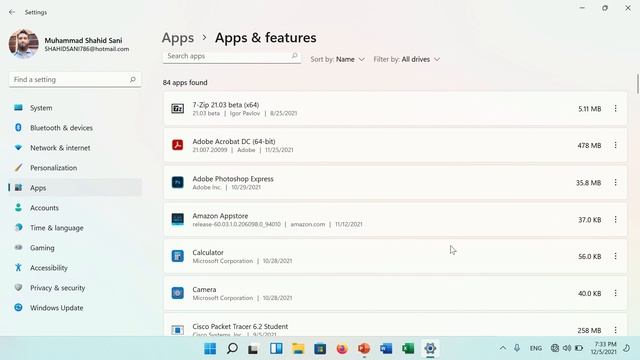The image size is (640, 360).
Task: Open the Windows Start menu
Action: point(210,349)
